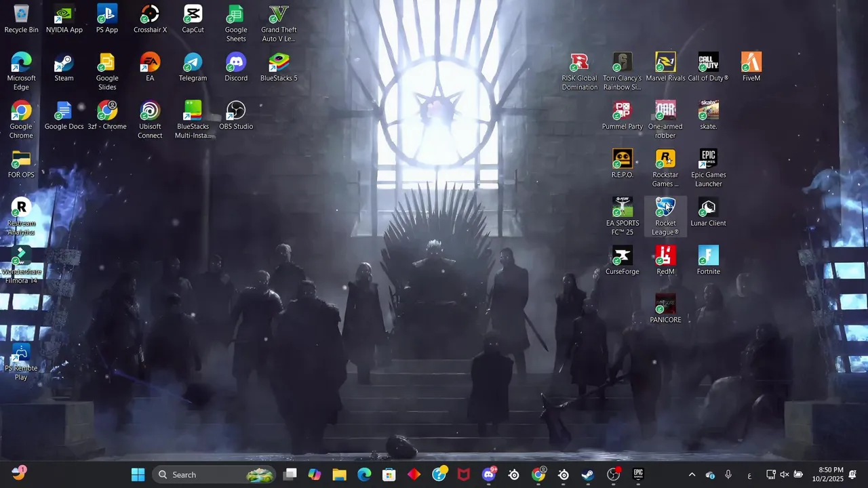
Task: Select the RISK Global Domination icon
Action: point(579,72)
